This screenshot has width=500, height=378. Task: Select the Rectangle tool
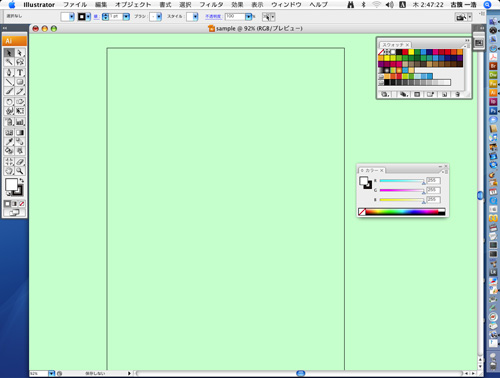(x=20, y=82)
